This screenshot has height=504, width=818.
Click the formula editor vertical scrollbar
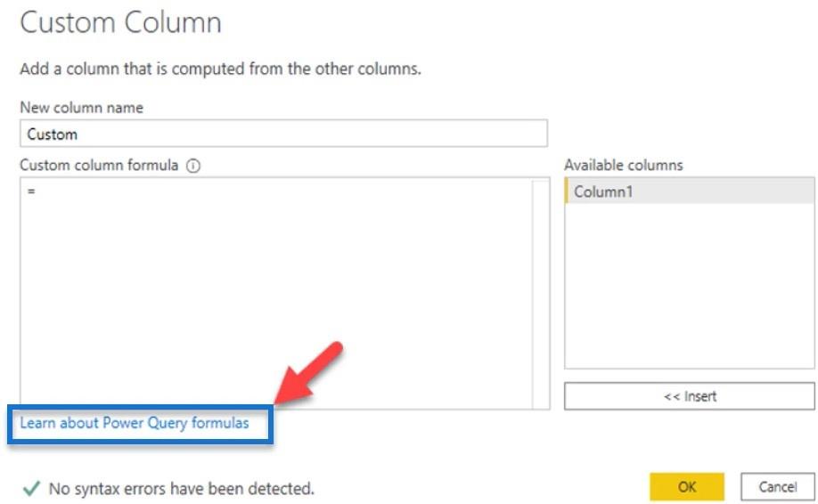[541, 295]
